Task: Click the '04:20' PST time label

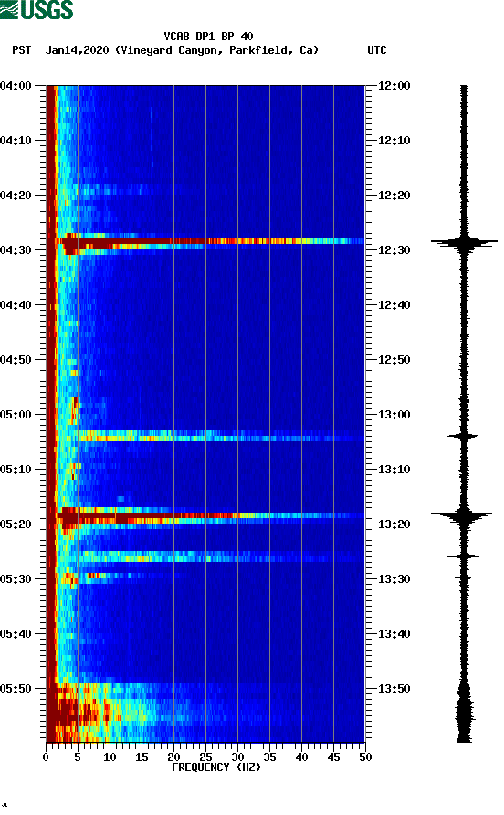Action: point(16,196)
